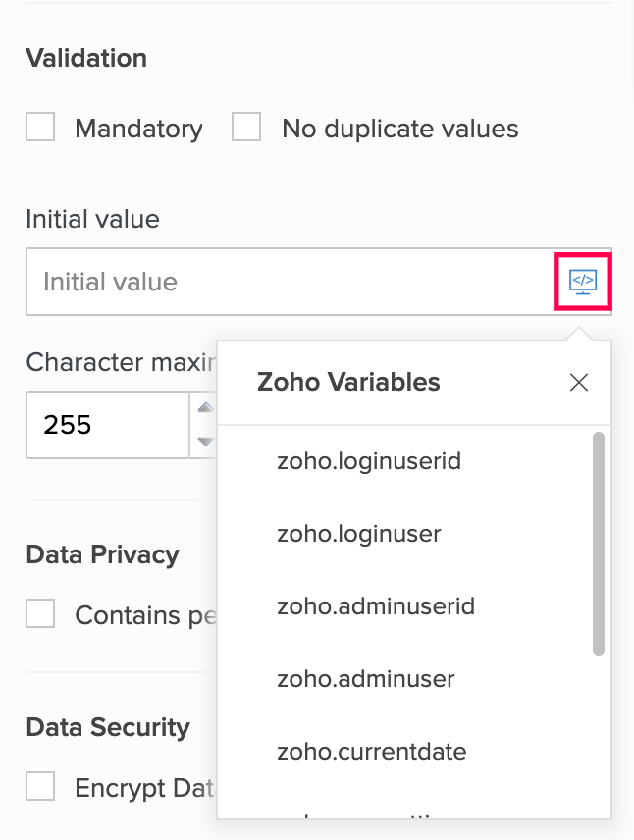The image size is (634, 840).
Task: Click the Data Privacy section heading
Action: click(102, 554)
